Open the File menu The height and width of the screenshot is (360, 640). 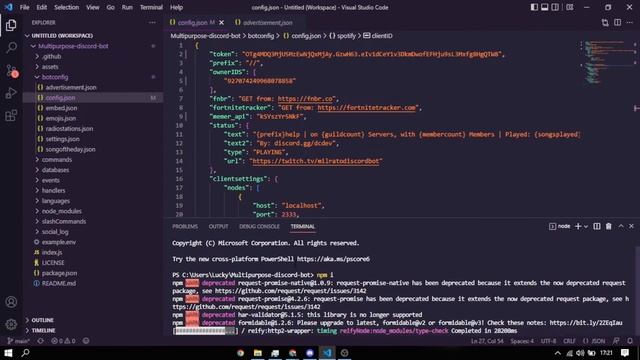point(24,7)
